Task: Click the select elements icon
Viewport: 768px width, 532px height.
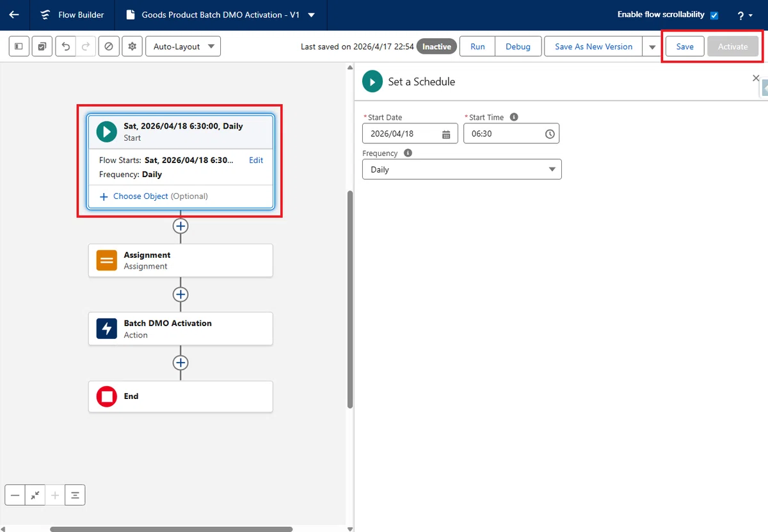Action: tap(42, 47)
